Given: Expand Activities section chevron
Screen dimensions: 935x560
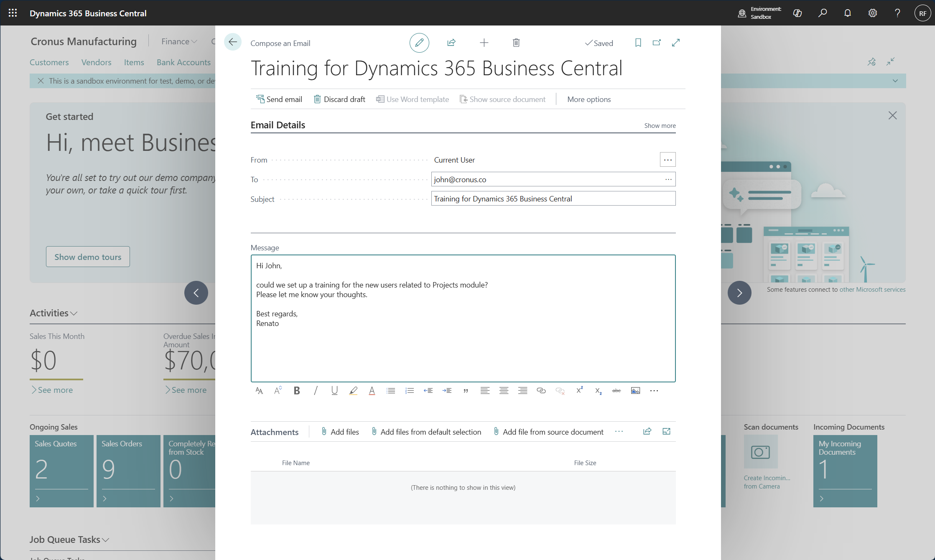Looking at the screenshot, I should click(74, 313).
